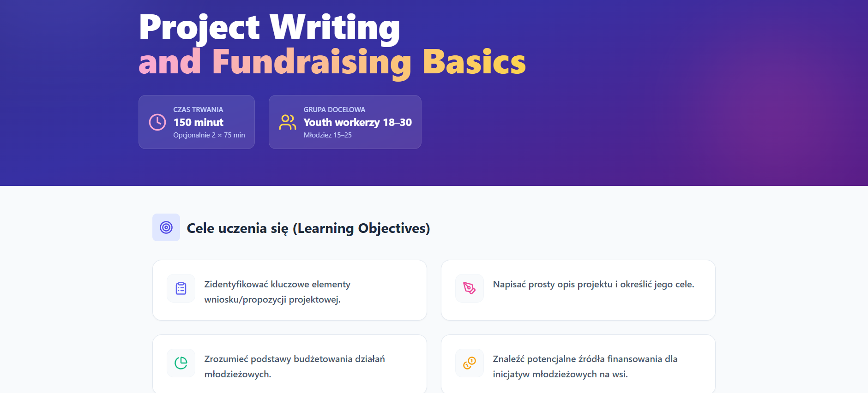Click the pink pen tool icon

pyautogui.click(x=469, y=288)
